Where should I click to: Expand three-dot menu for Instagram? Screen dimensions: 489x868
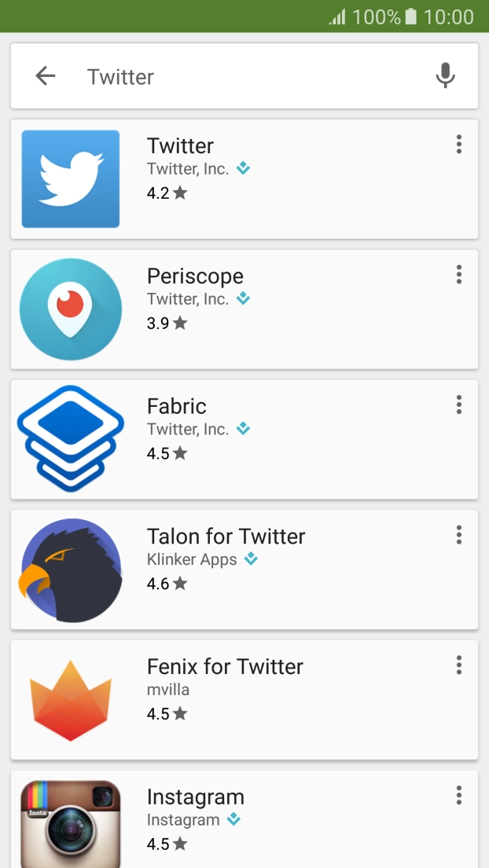tap(458, 796)
